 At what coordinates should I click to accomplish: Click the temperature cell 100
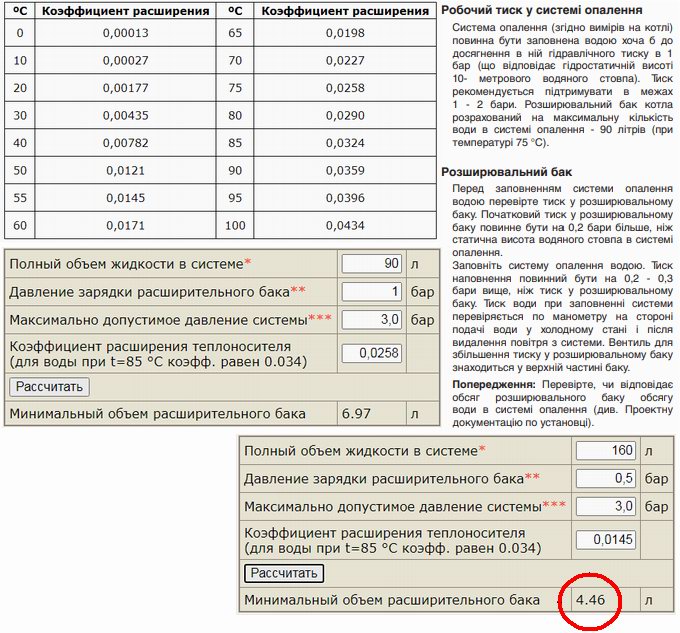[235, 225]
